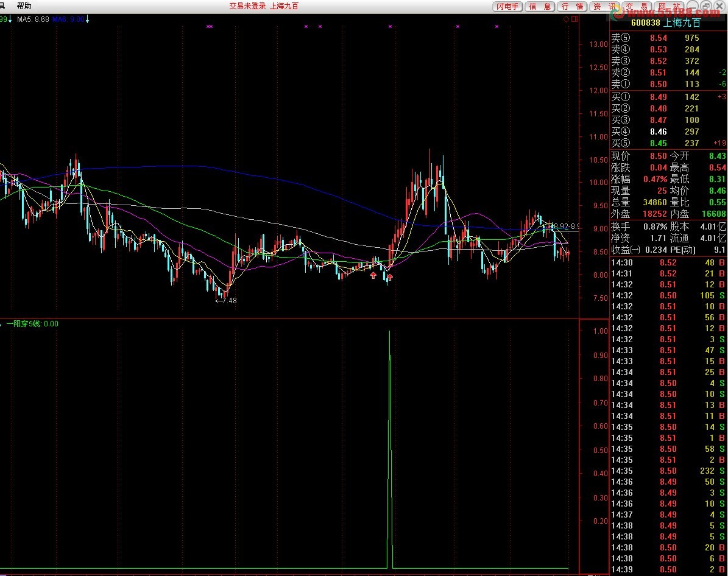728x576 pixels.
Task: Open the 资讯 section
Action: pyautogui.click(x=604, y=6)
